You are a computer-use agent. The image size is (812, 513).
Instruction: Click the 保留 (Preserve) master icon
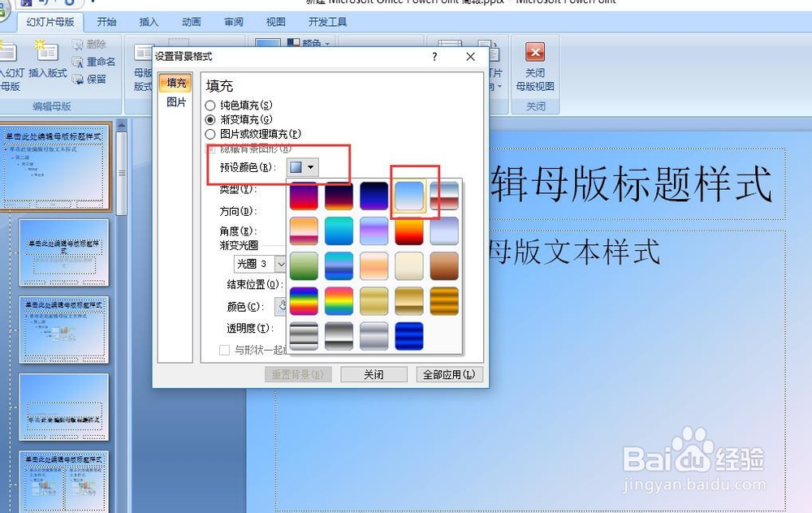[92, 79]
